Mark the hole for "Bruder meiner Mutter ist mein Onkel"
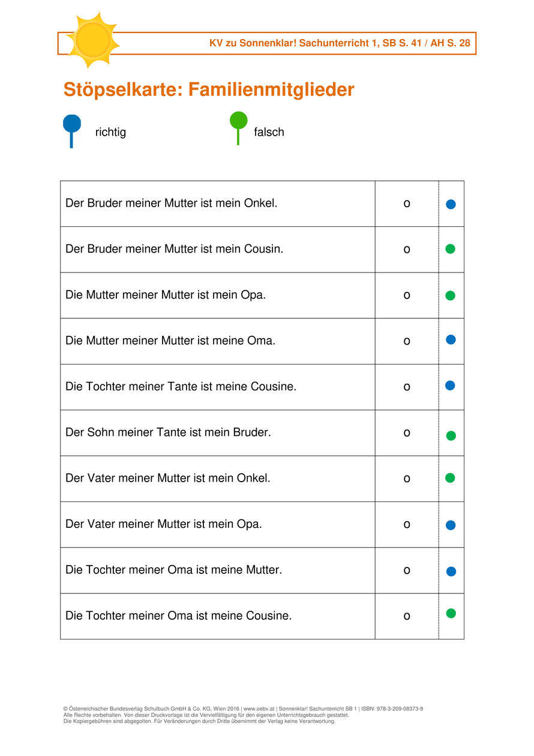The height and width of the screenshot is (756, 534). pyautogui.click(x=407, y=204)
